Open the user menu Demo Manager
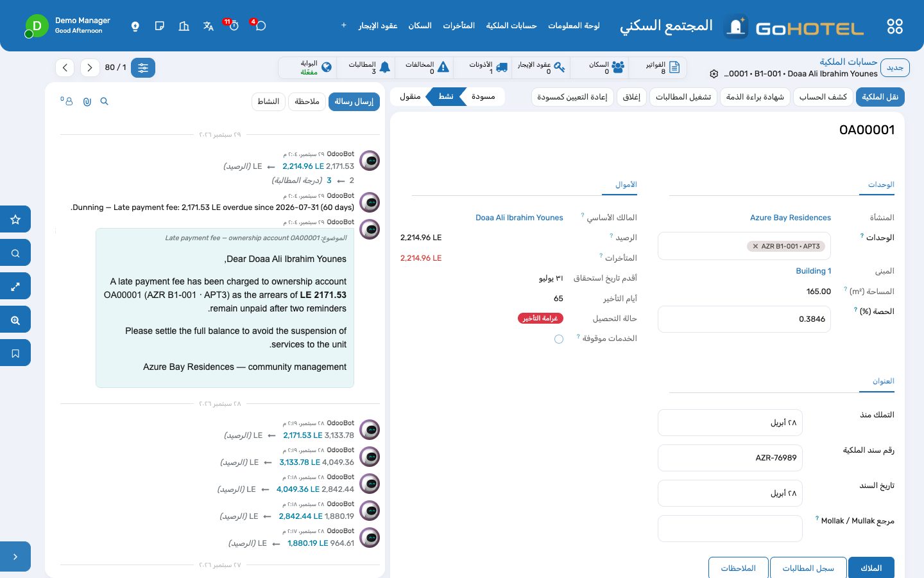 click(68, 26)
